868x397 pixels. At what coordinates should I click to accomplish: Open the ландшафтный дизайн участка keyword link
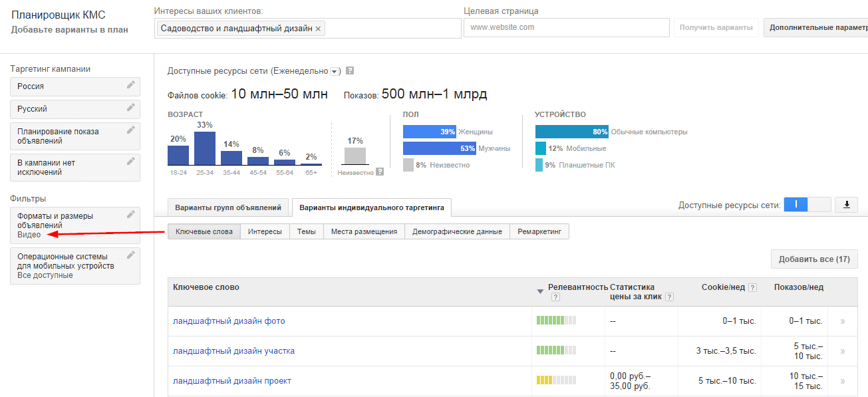tap(233, 350)
